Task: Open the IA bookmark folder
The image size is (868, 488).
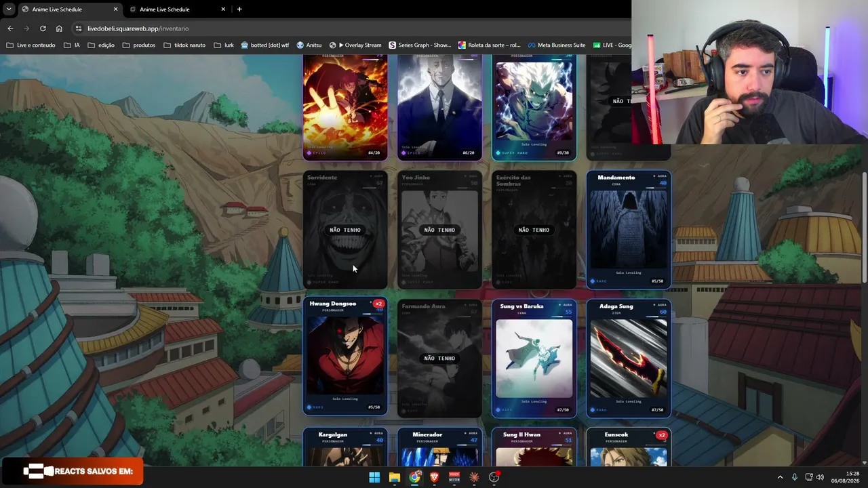Action: [x=72, y=45]
